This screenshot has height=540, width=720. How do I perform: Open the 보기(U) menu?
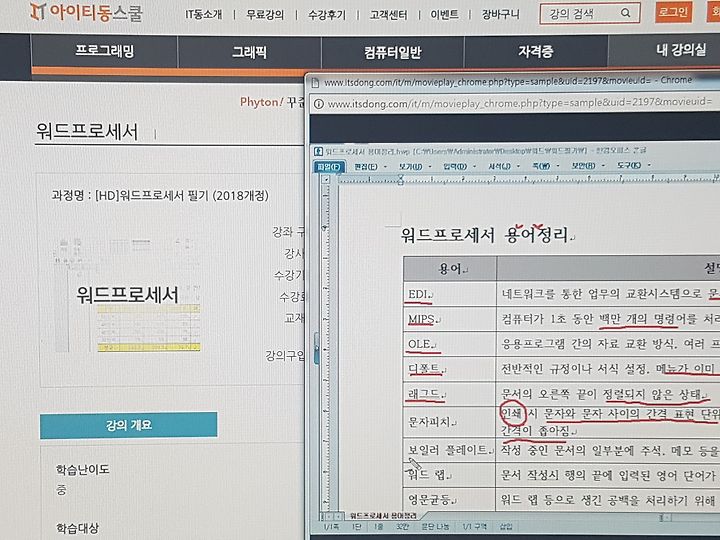410,166
